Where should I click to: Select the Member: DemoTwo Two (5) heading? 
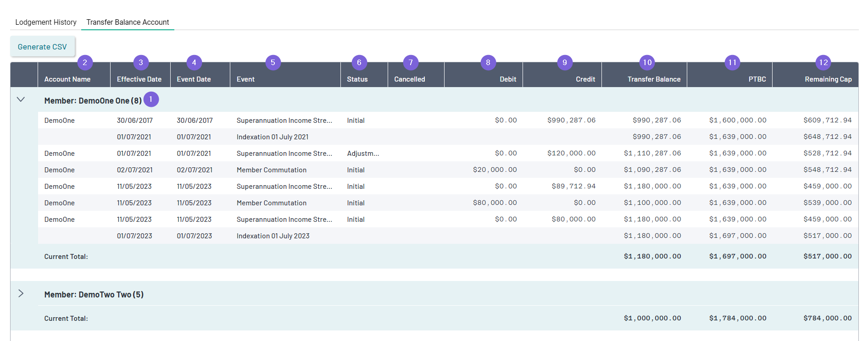[x=94, y=294]
